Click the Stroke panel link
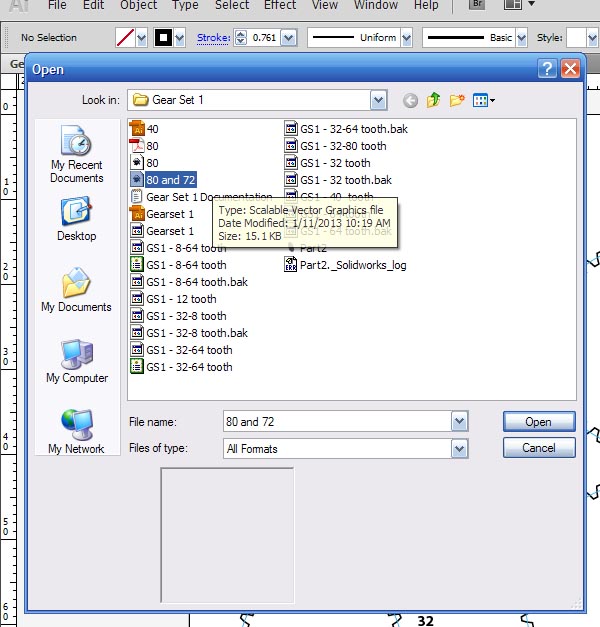The width and height of the screenshot is (600, 627). (x=214, y=38)
